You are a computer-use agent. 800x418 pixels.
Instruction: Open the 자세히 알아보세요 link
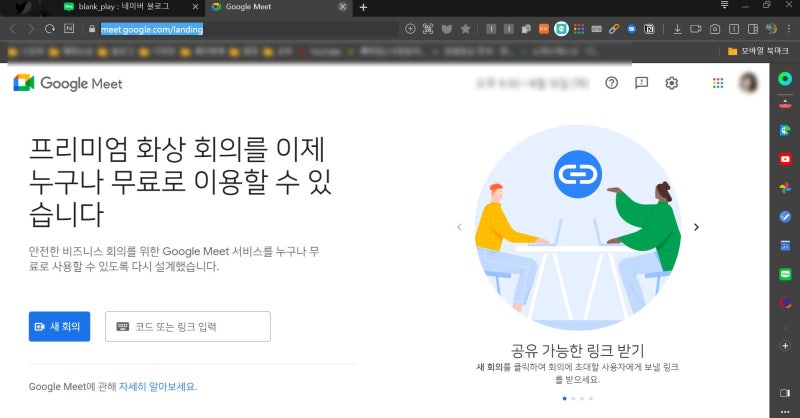point(158,386)
